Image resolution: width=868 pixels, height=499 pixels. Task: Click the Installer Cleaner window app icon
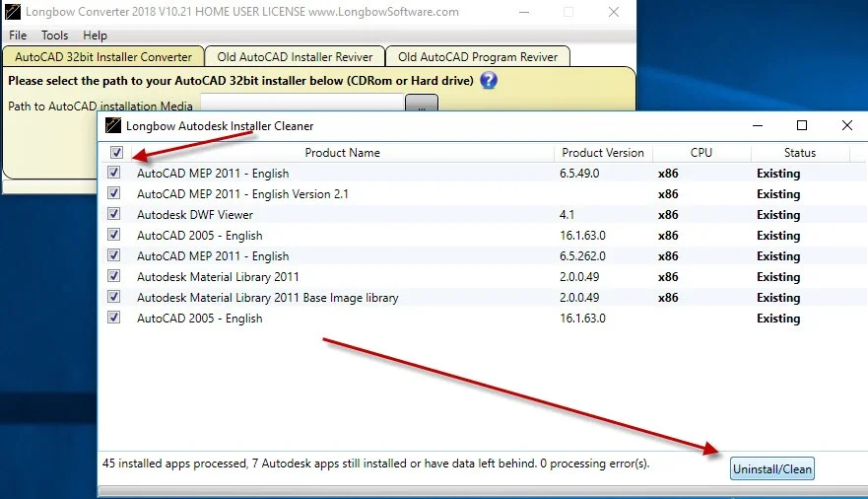click(113, 125)
